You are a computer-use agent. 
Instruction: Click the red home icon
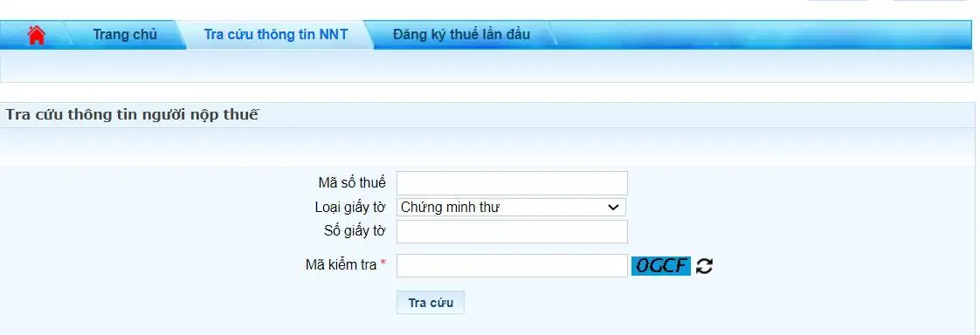37,35
